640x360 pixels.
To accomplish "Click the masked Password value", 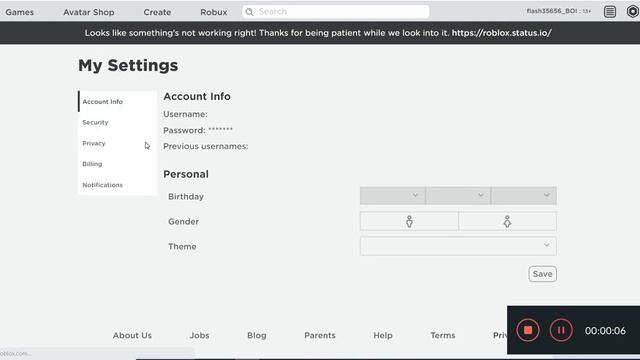I will click(220, 130).
